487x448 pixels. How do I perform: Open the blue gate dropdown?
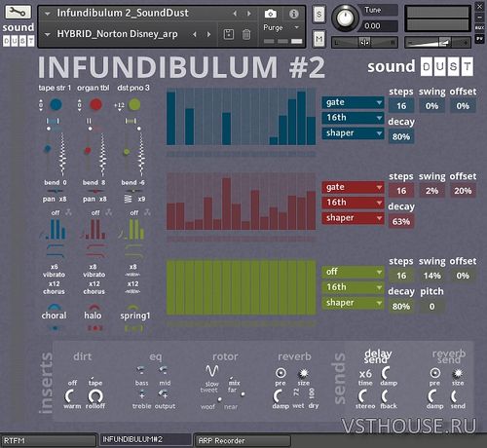tap(354, 102)
